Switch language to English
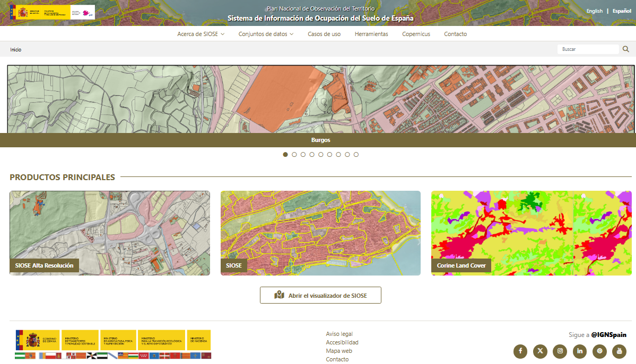The image size is (636, 364). (594, 11)
